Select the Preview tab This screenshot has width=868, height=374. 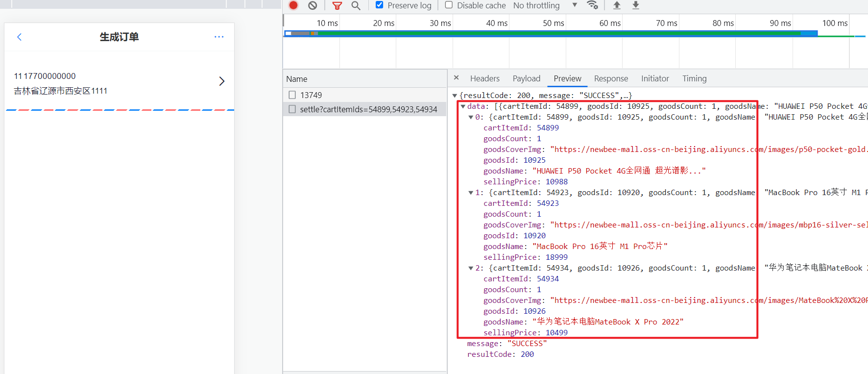tap(567, 78)
